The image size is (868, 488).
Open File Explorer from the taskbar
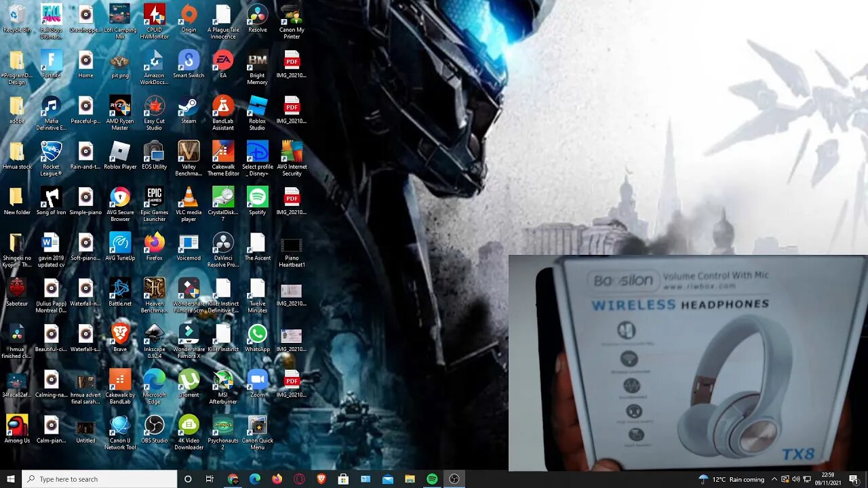click(410, 479)
